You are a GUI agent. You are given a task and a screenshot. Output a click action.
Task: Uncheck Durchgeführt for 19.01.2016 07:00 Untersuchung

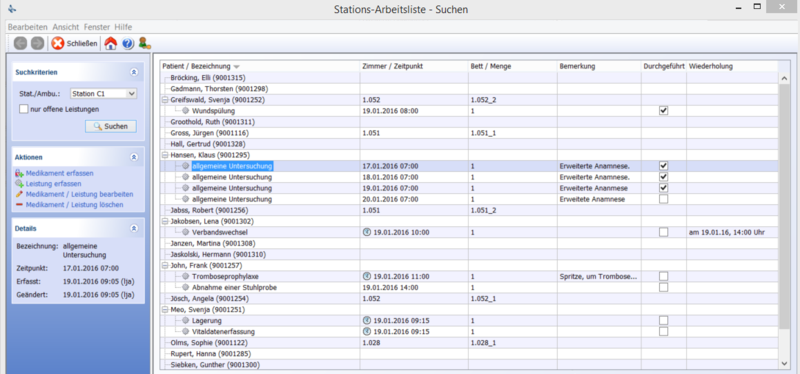click(x=663, y=188)
